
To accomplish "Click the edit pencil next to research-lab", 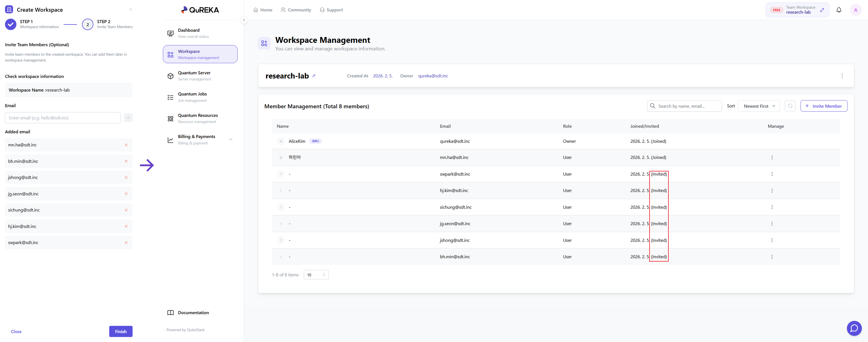I will [314, 76].
